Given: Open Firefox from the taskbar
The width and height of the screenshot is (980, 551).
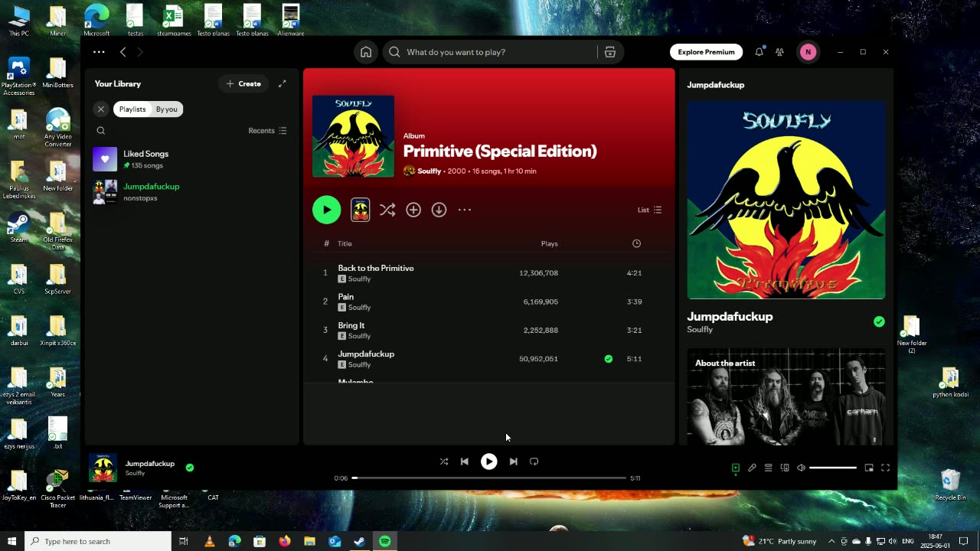Looking at the screenshot, I should pyautogui.click(x=285, y=541).
